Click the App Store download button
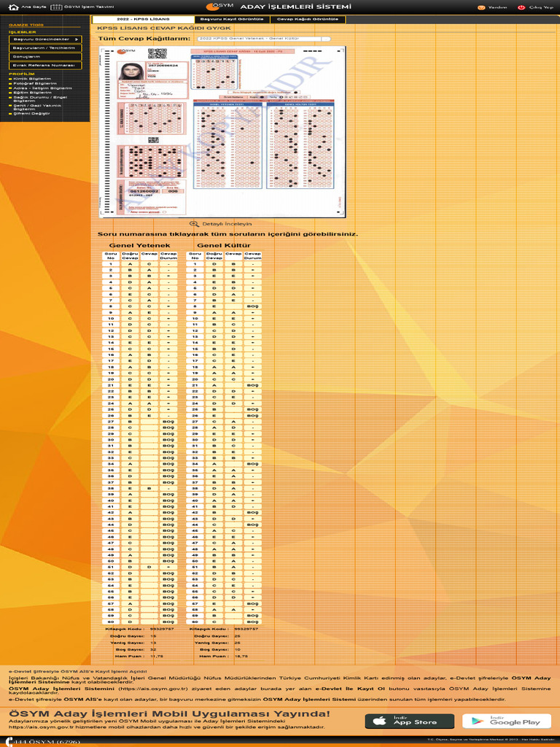This screenshot has height=747, width=560. pos(410,721)
